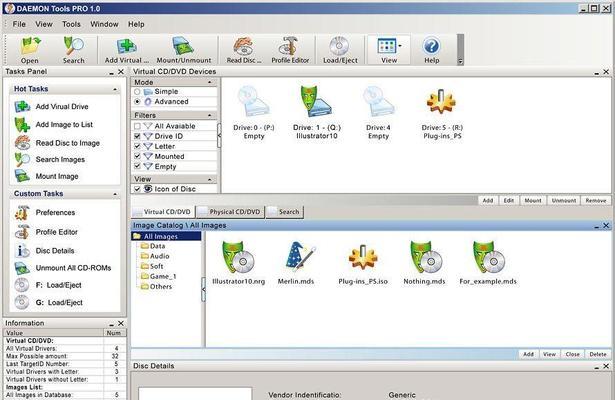Open the Tools menu

point(71,24)
